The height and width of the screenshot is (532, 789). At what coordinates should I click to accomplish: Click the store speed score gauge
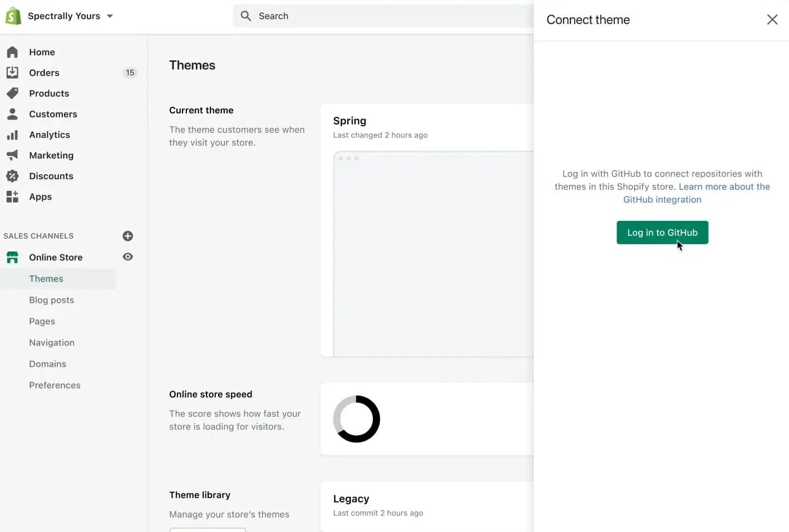click(356, 419)
